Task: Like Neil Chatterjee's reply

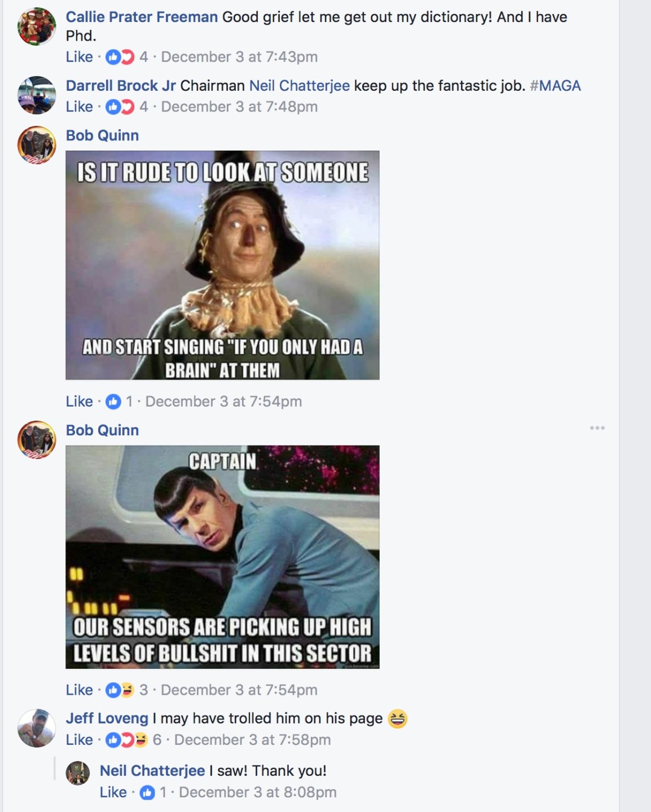Action: [x=113, y=792]
